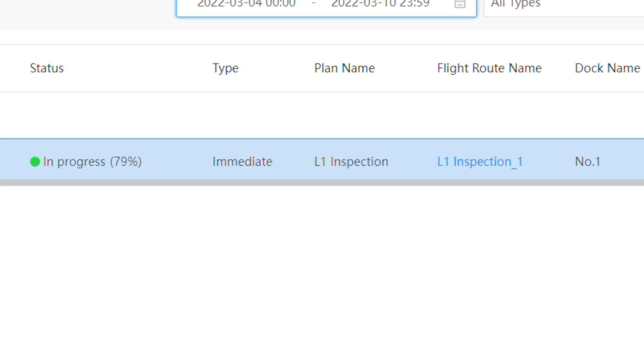Edit the start date 2022-03-04 00:00
The height and width of the screenshot is (362, 644).
246,4
